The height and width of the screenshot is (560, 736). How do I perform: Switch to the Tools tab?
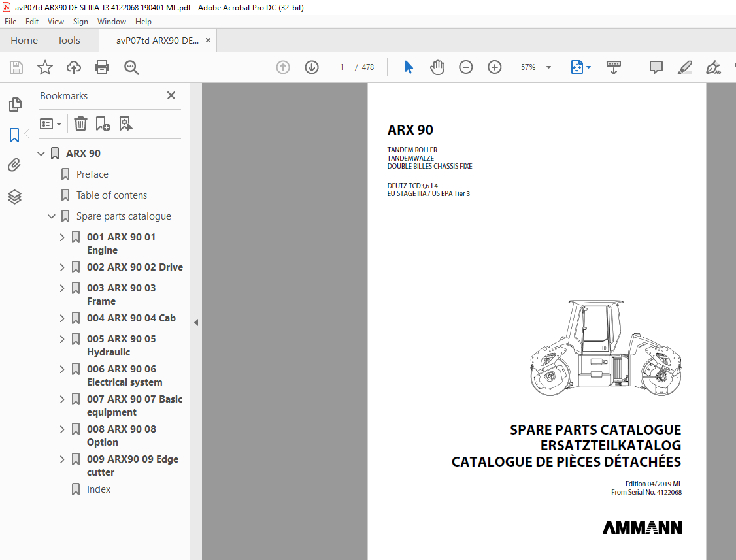pyautogui.click(x=69, y=41)
